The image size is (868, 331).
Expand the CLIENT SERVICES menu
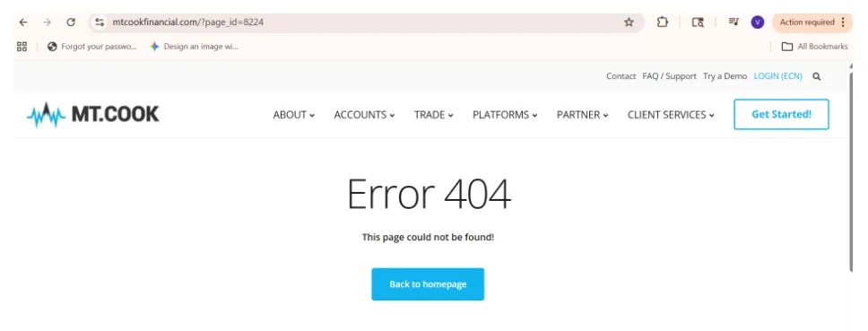point(671,115)
